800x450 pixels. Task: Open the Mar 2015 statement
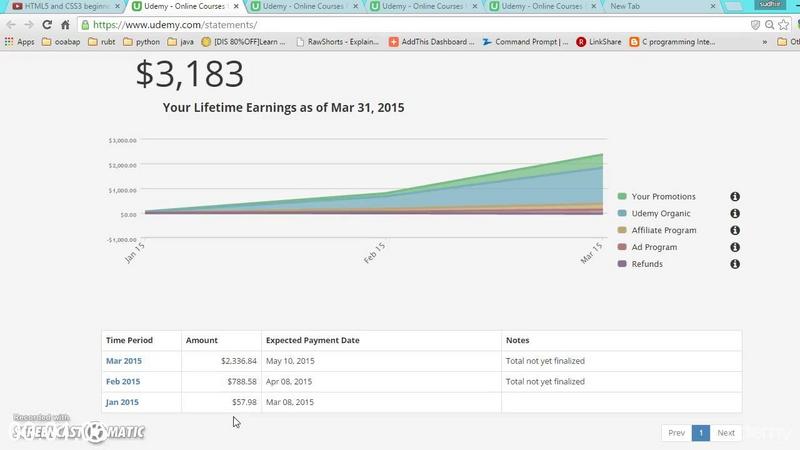(x=124, y=361)
